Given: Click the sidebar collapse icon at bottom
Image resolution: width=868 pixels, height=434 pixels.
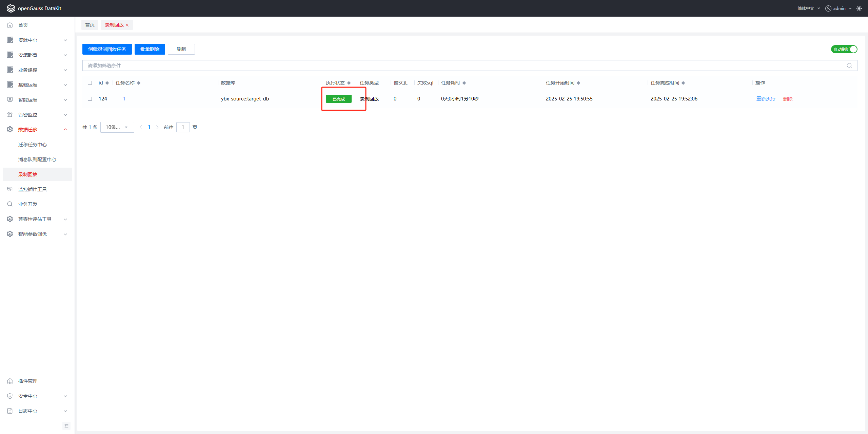Looking at the screenshot, I should (66, 426).
